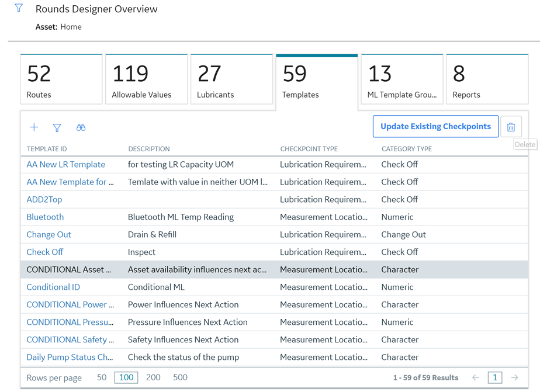Open the Allowable Values tab
540x392 pixels.
pos(146,79)
